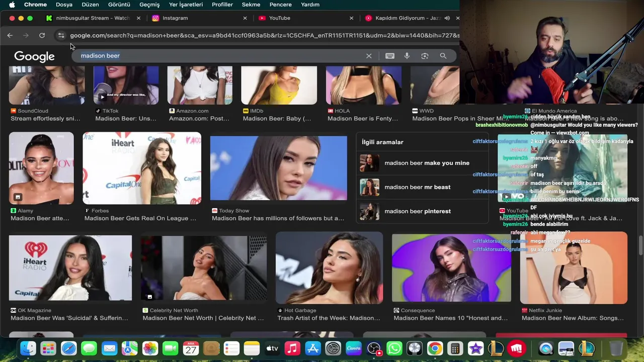Open Forbes Madison Beer Gets Real result

click(140, 218)
